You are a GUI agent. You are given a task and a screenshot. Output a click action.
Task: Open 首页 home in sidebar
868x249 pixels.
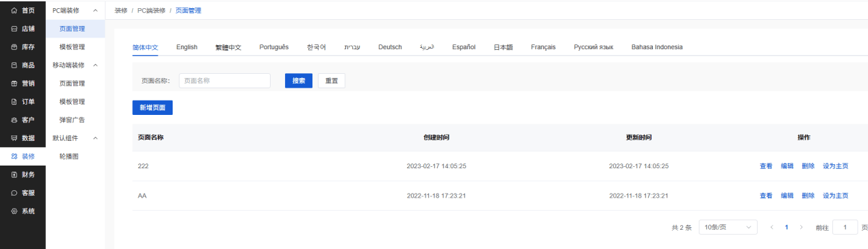point(23,11)
